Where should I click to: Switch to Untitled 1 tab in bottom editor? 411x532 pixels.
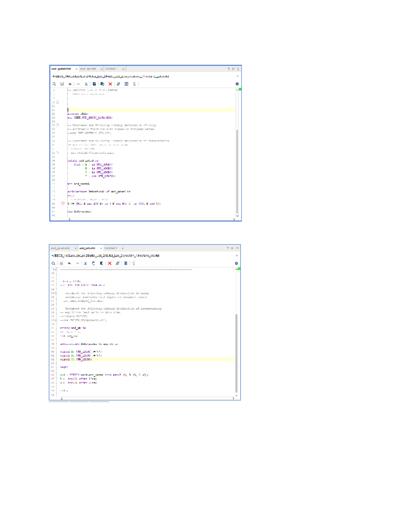[x=111, y=248]
